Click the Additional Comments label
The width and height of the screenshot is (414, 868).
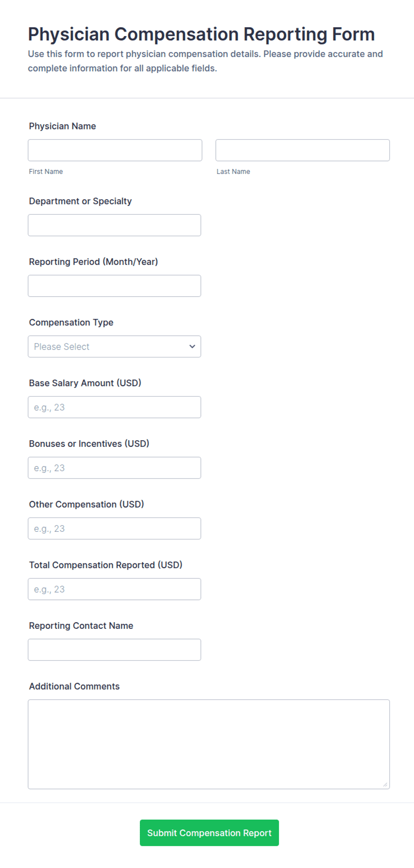tap(74, 686)
